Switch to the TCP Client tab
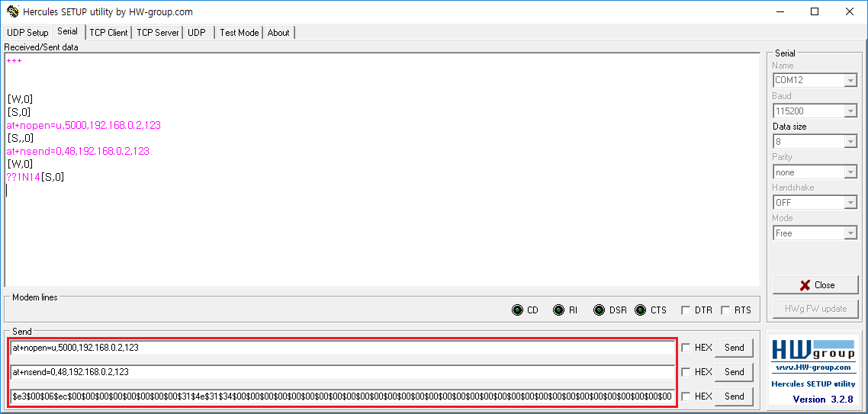Image resolution: width=868 pixels, height=414 pixels. [108, 33]
